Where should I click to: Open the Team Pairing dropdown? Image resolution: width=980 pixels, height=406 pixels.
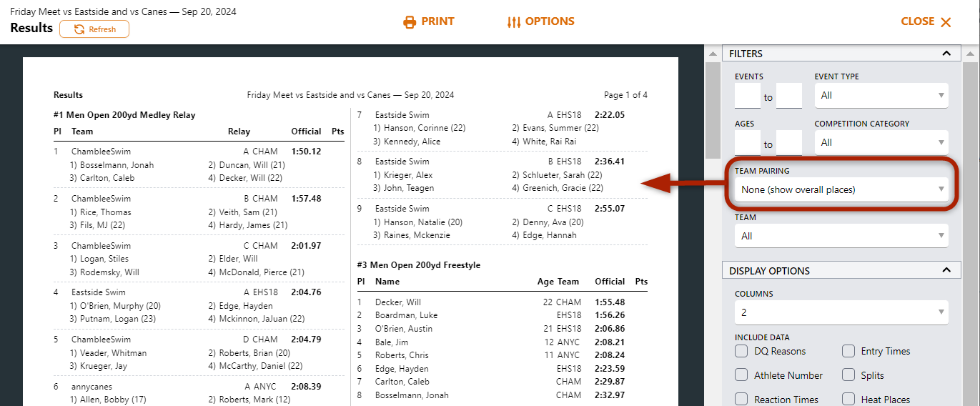(x=841, y=189)
